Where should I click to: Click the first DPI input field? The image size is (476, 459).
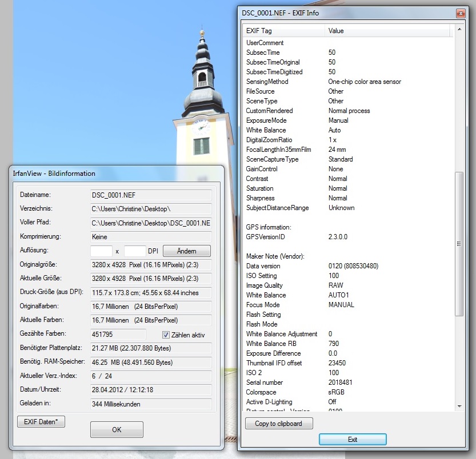102,251
